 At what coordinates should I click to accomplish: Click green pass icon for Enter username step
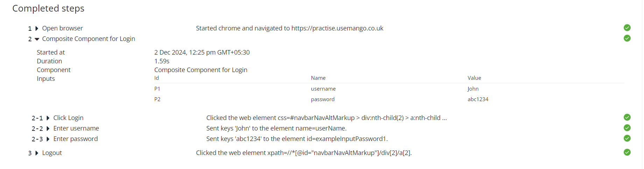point(627,128)
